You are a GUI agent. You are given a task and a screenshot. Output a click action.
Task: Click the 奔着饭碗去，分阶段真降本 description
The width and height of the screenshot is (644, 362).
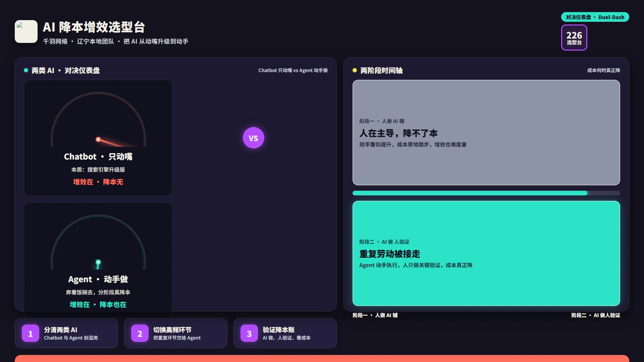coord(98,292)
